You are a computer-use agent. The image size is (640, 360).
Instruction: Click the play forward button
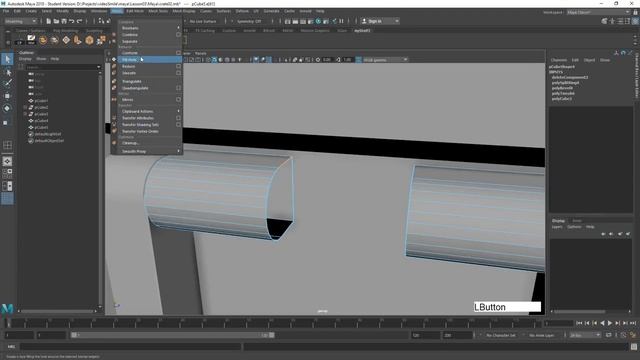(610, 323)
